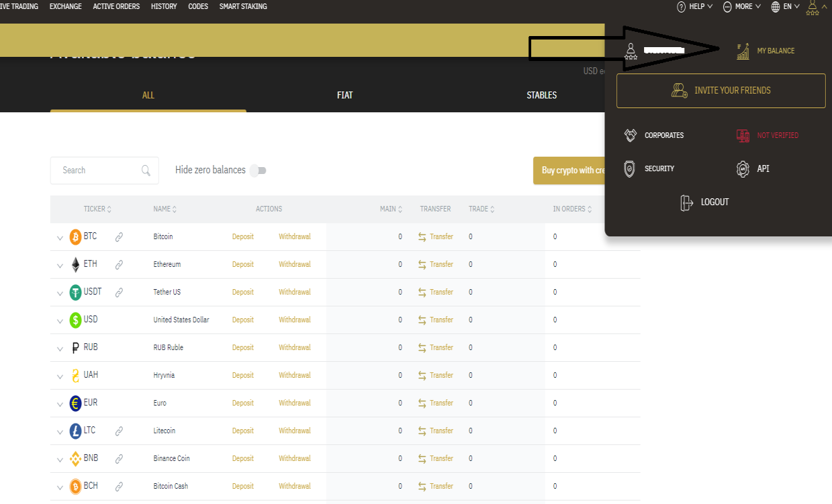Screen dimensions: 832x504
Task: Expand the USD row chevron
Action: click(60, 321)
